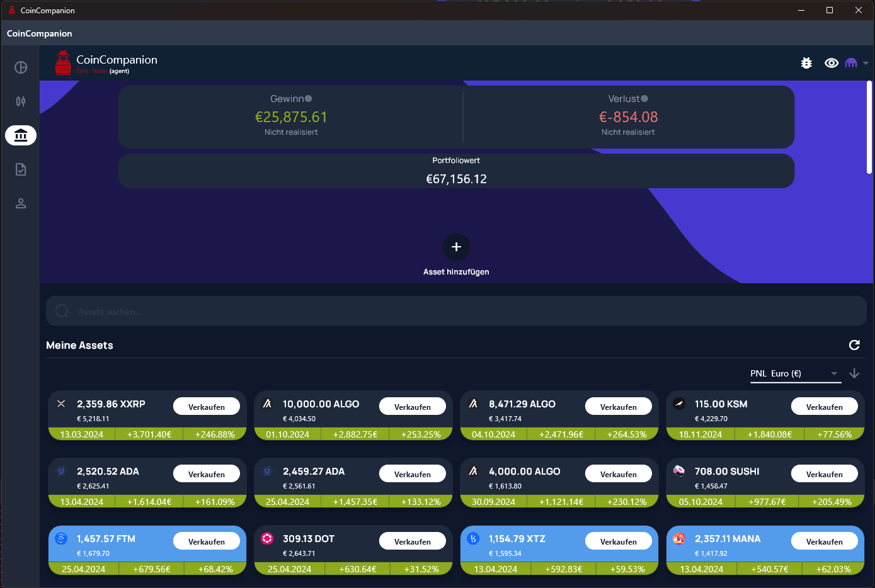
Task: Click Verkaufen on 309.13 DOT card
Action: pyautogui.click(x=413, y=541)
